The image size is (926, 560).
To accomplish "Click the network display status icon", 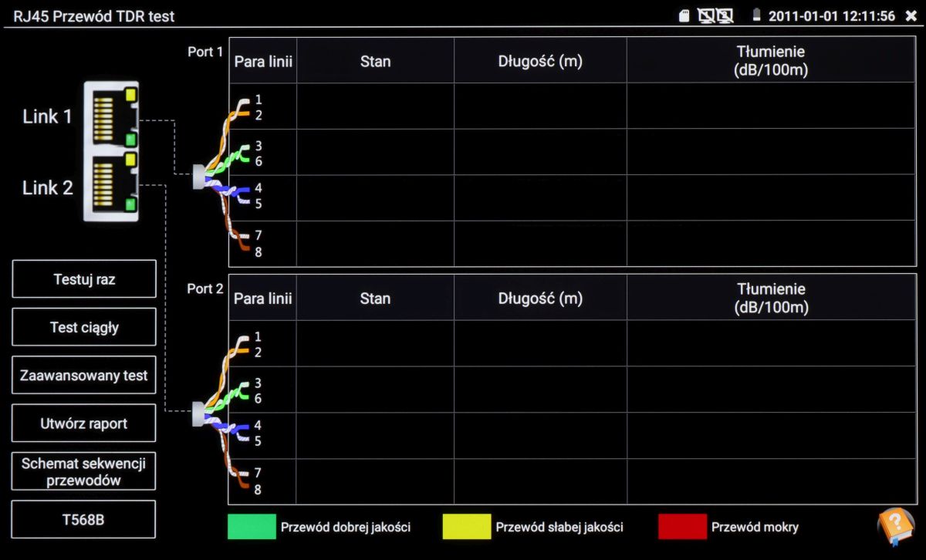I will point(715,15).
